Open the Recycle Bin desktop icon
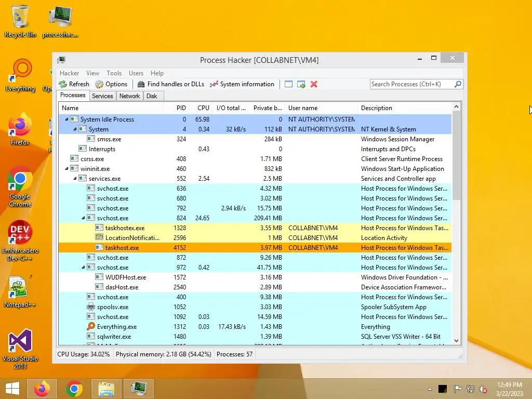Screen dimensions: 532x399 point(20,21)
